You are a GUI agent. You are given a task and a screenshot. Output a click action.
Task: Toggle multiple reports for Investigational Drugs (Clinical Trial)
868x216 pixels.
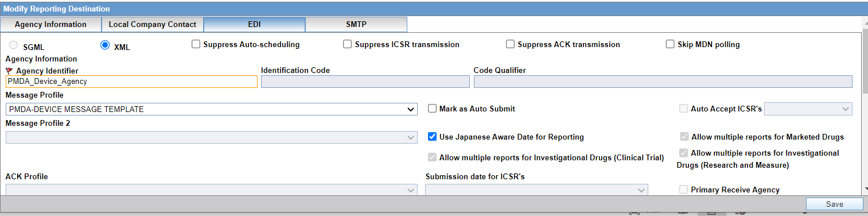pos(432,157)
